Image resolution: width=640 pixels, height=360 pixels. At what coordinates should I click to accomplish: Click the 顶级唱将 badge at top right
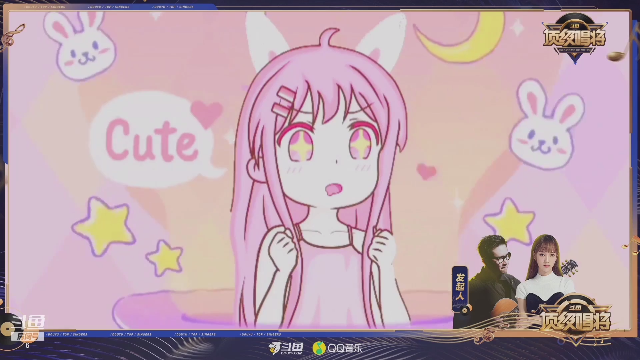(x=575, y=38)
